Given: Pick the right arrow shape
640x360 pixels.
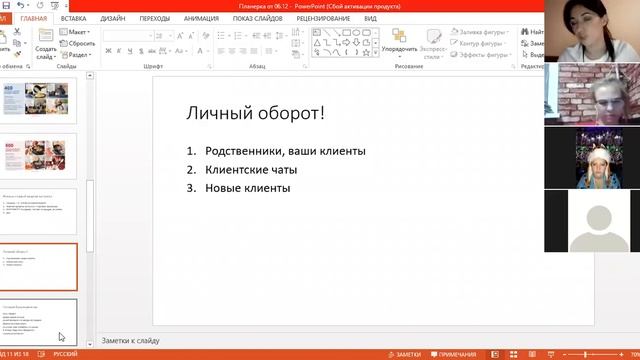Looking at the screenshot, I should pos(347,42).
